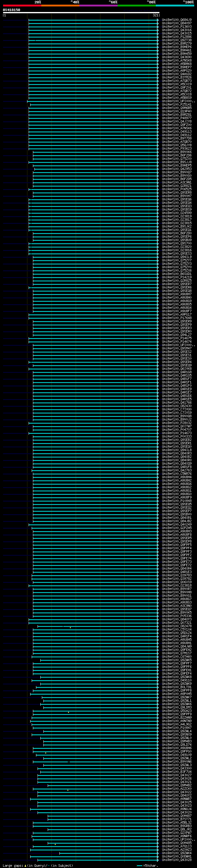
Task: Select the UniRef100_P93623 label
Action: click(177, 149)
